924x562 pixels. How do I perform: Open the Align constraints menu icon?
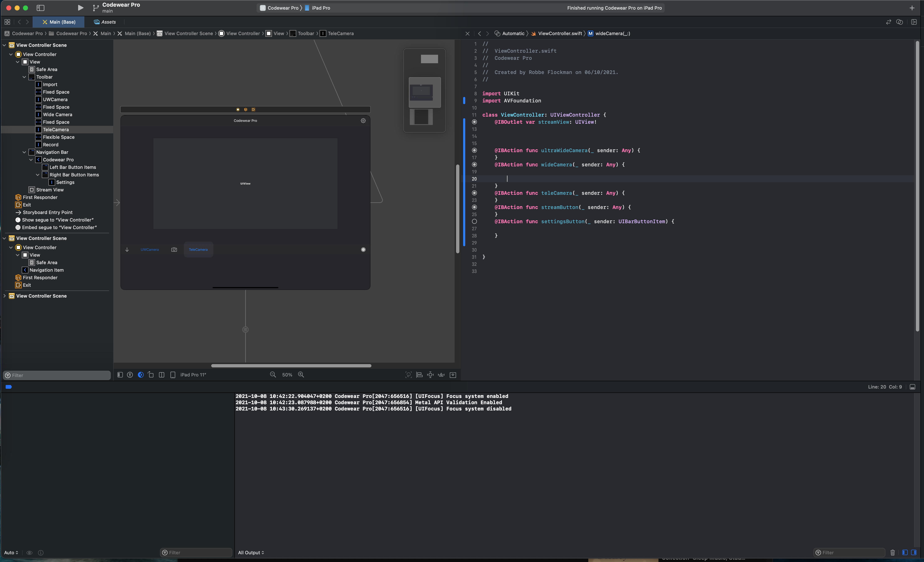coord(419,374)
